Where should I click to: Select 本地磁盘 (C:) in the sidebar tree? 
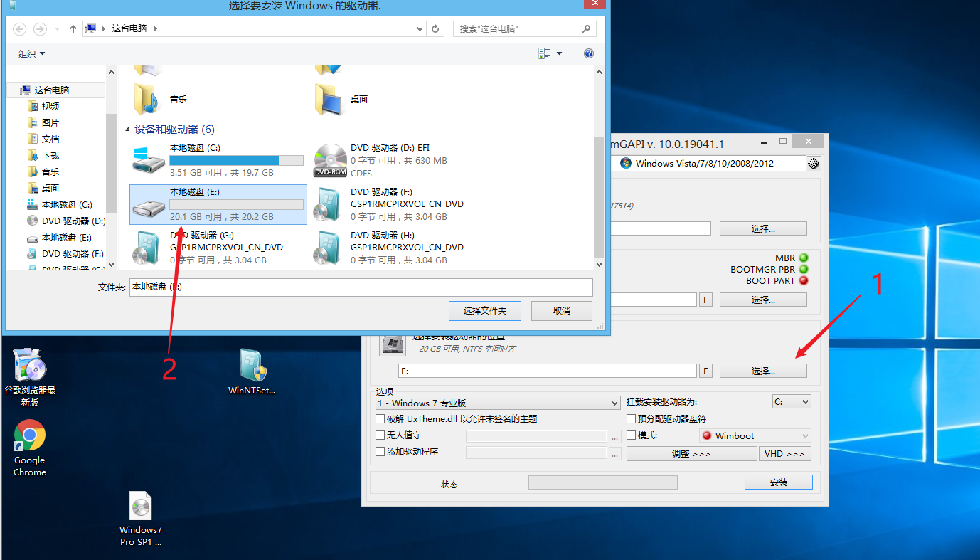(66, 205)
